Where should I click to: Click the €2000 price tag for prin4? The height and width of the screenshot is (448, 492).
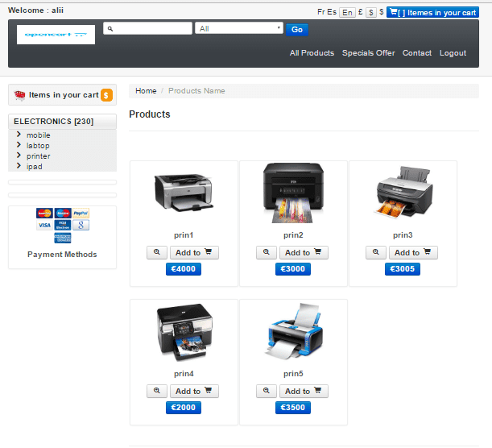[x=184, y=408]
